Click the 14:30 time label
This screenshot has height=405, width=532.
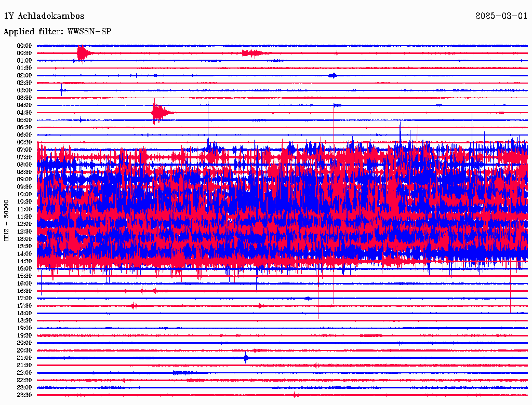coord(24,261)
